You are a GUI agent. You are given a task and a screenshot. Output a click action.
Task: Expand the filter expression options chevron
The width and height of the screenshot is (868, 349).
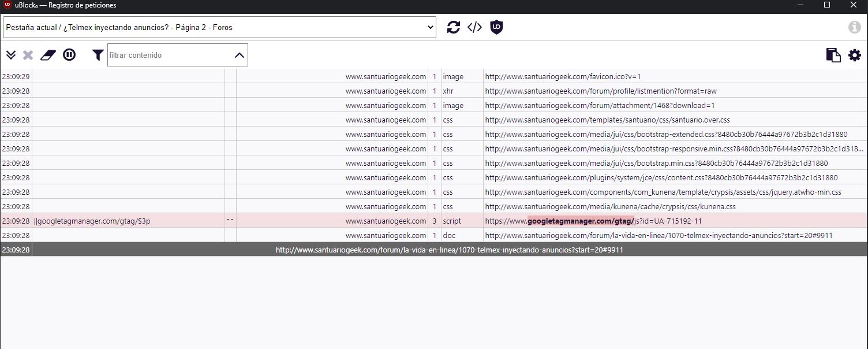coord(240,55)
